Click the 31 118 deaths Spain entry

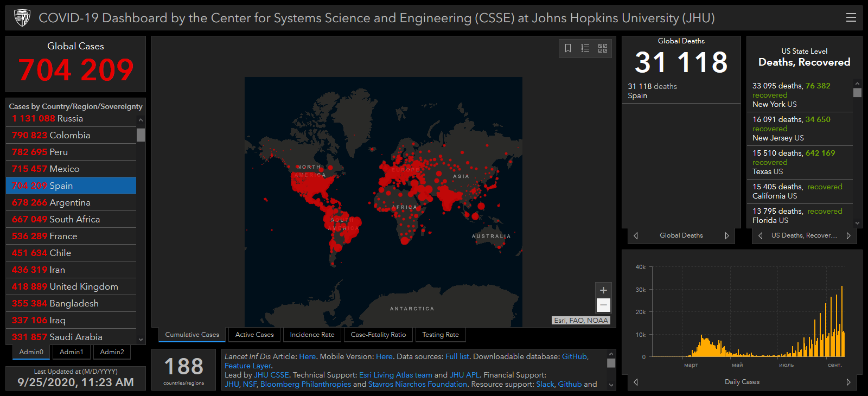point(681,91)
